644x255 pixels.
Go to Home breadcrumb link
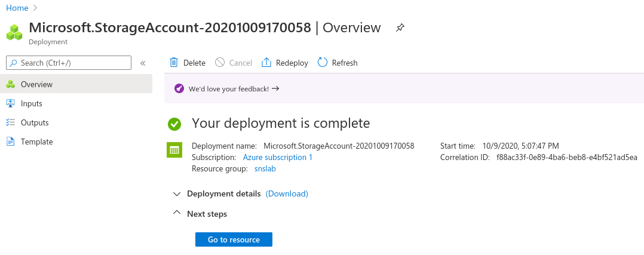pos(17,8)
